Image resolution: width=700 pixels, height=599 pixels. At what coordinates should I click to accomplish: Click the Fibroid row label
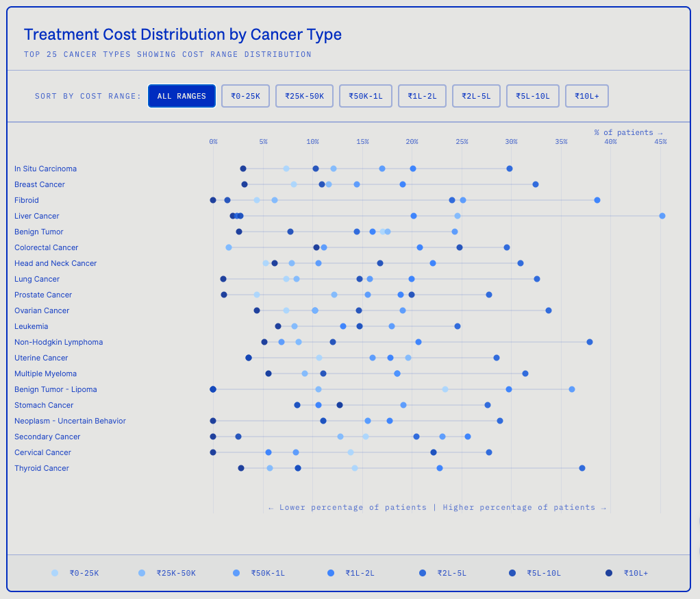tap(27, 200)
